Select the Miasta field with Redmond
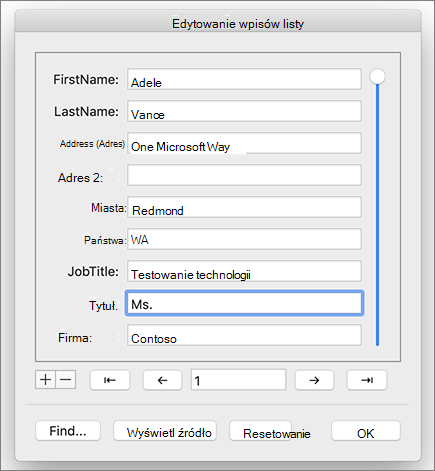 click(x=244, y=207)
